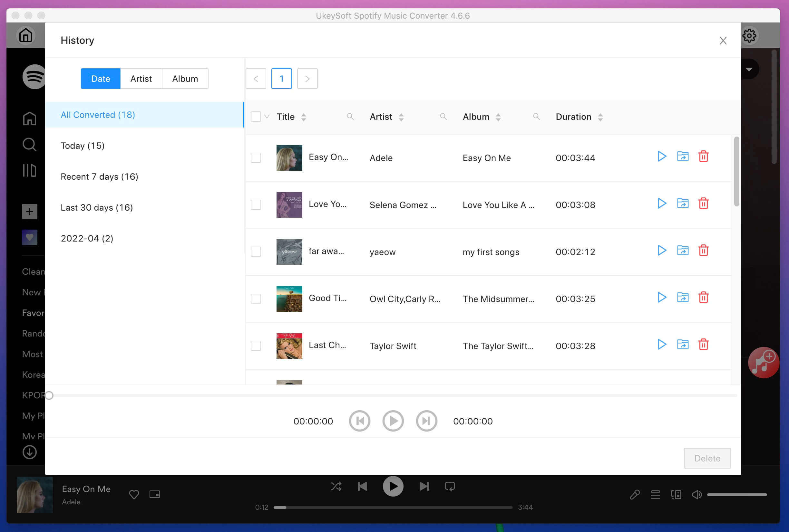789x532 pixels.
Task: Delete the Selena Gomez track entry
Action: (704, 204)
